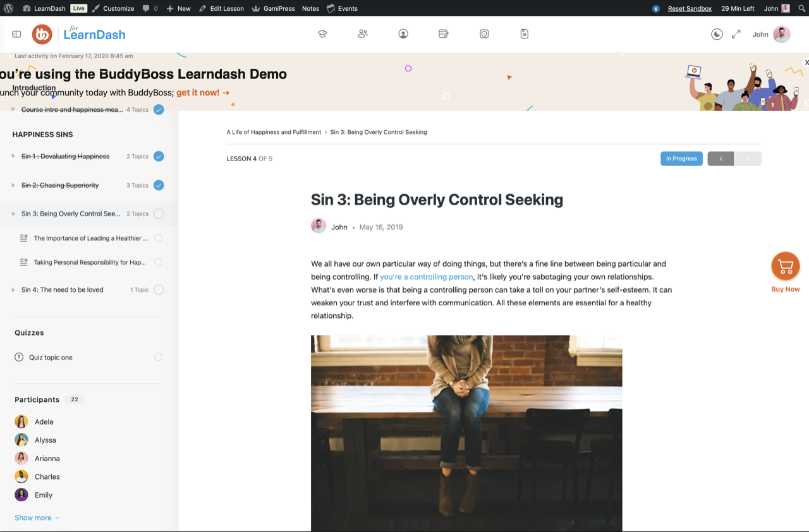
Task: Open Taking Personal Responsibility topic
Action: (90, 262)
